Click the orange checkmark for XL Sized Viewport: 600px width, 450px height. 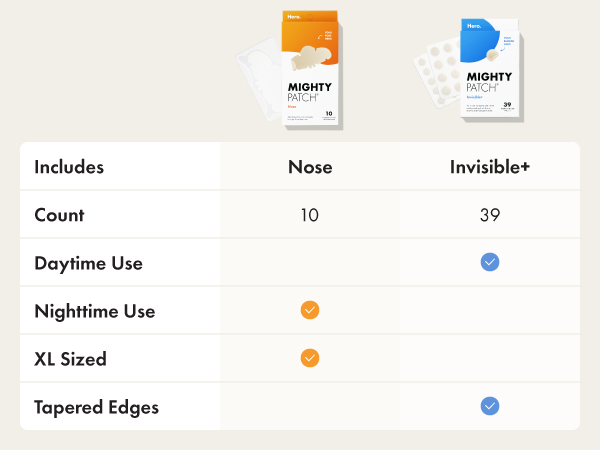[310, 358]
